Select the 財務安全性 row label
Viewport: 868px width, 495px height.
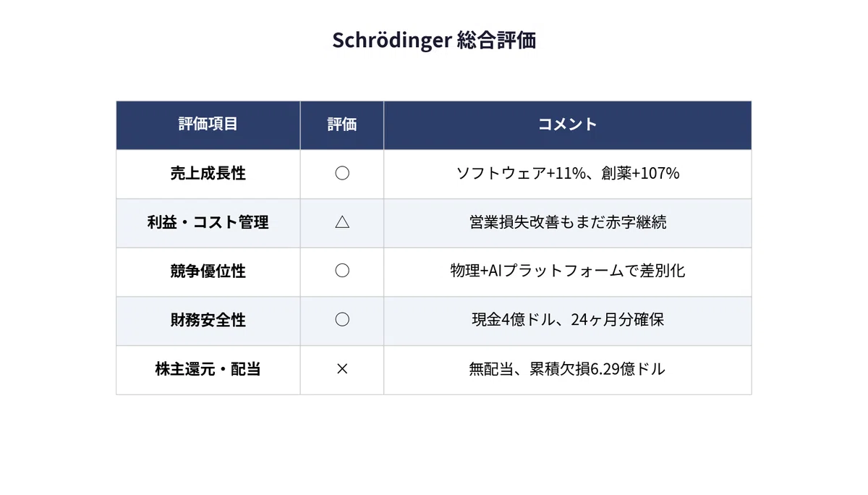(208, 320)
